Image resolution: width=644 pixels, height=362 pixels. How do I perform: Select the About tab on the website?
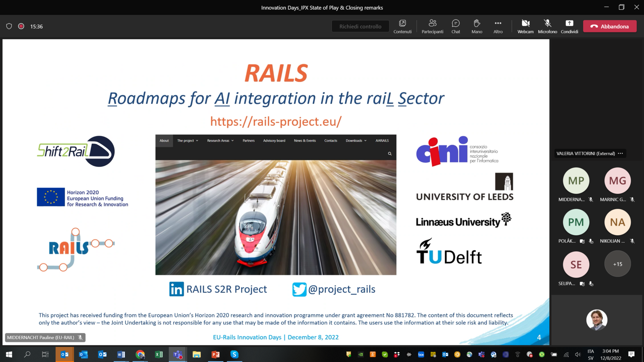point(164,140)
